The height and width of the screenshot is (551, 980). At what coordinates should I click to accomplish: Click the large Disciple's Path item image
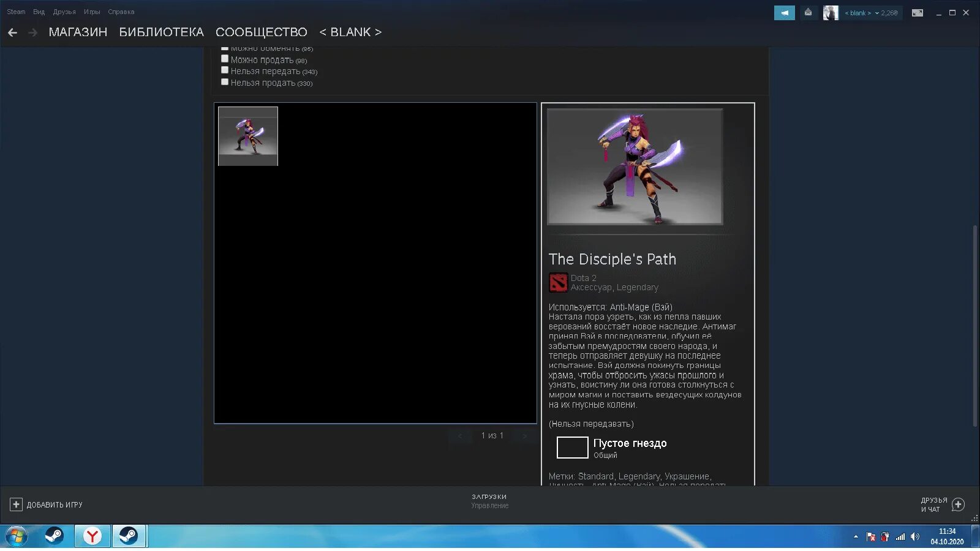pyautogui.click(x=635, y=167)
